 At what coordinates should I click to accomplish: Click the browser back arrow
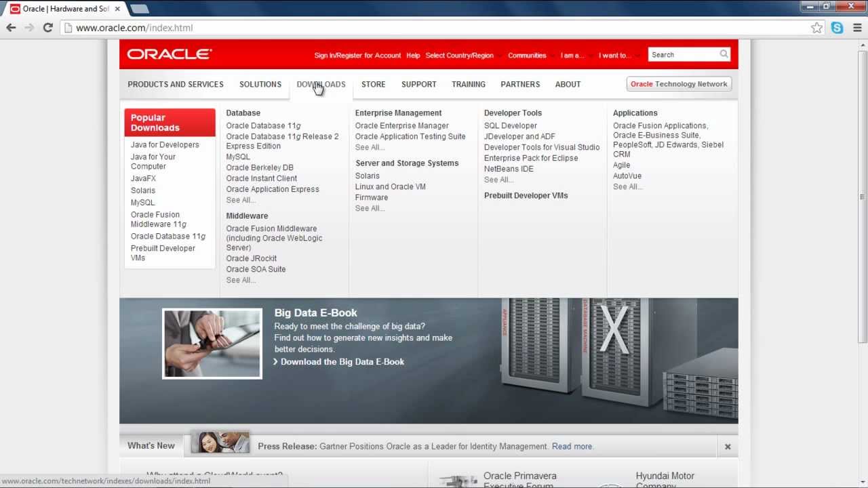point(11,28)
